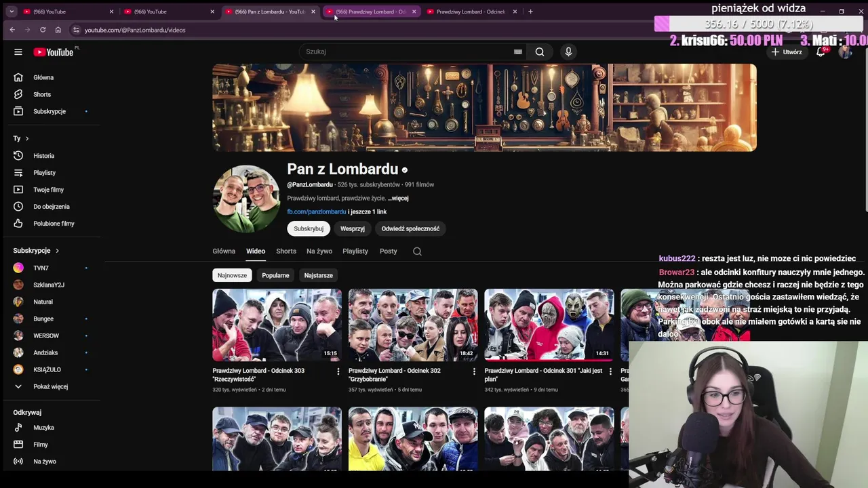
Task: Open Odcinek 302 Grzybobranie thumbnail
Action: pos(413,325)
